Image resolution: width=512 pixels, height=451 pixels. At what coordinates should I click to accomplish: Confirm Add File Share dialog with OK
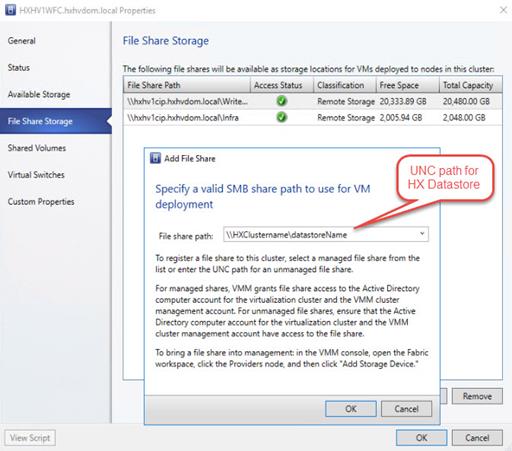[x=351, y=409]
